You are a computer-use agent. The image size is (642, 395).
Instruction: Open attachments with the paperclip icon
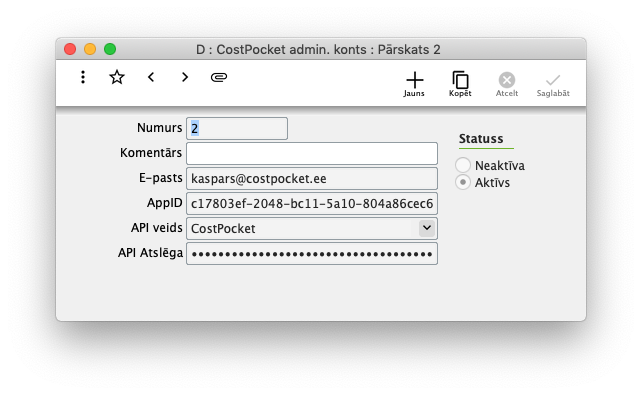pyautogui.click(x=219, y=77)
